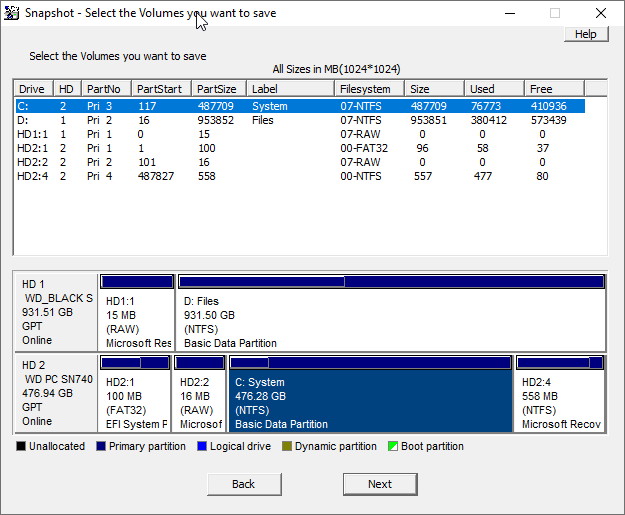Image resolution: width=625 pixels, height=515 pixels.
Task: Click the 487709 PartSize cell for C:
Action: 216,106
